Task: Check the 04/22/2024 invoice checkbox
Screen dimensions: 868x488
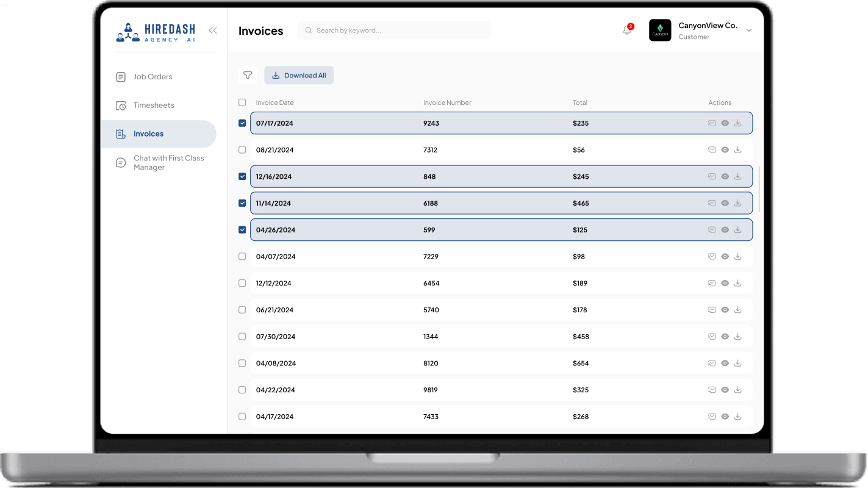Action: click(242, 390)
